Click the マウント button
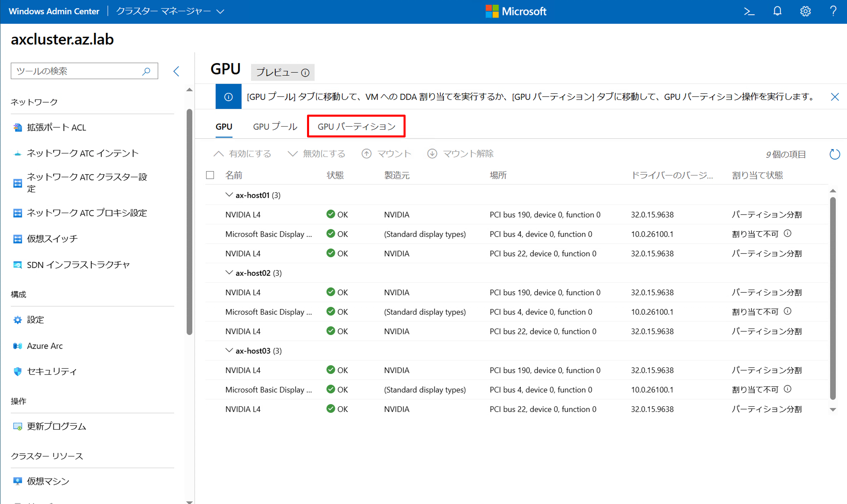 click(386, 154)
